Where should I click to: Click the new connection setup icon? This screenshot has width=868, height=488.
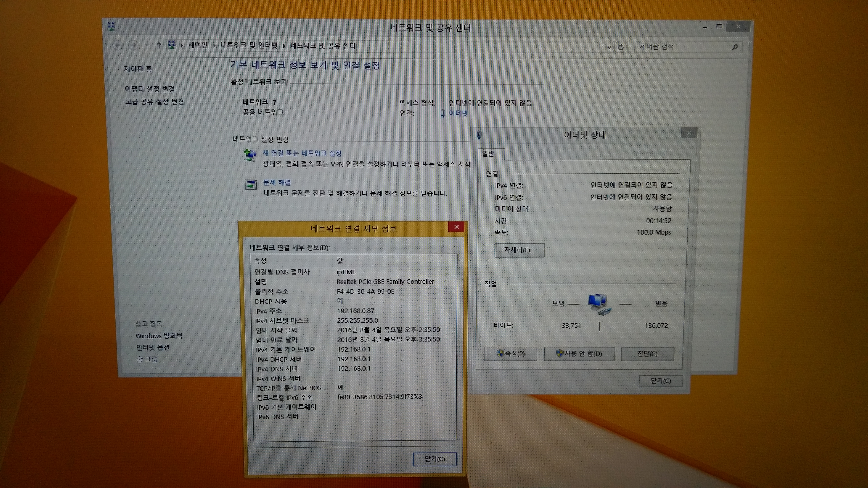click(250, 155)
